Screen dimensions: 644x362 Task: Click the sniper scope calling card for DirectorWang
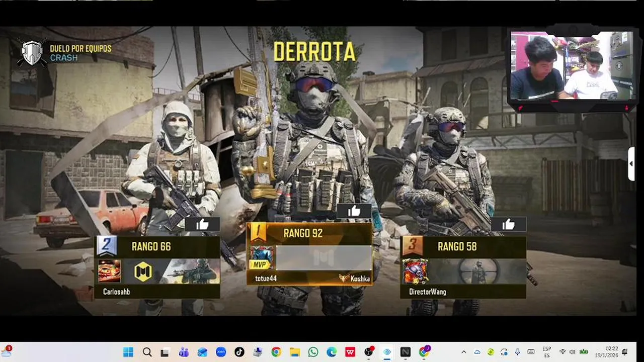coord(476,271)
